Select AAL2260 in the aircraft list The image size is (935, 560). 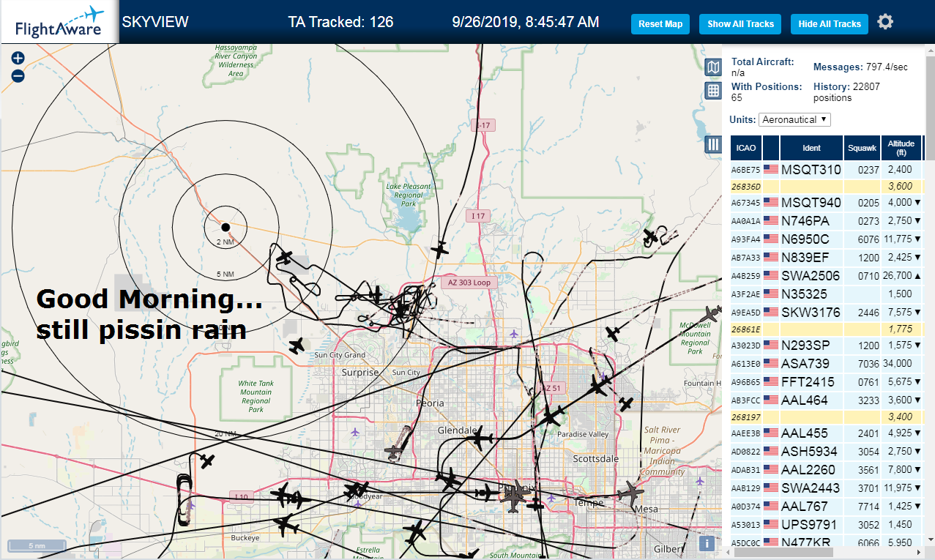click(826, 469)
